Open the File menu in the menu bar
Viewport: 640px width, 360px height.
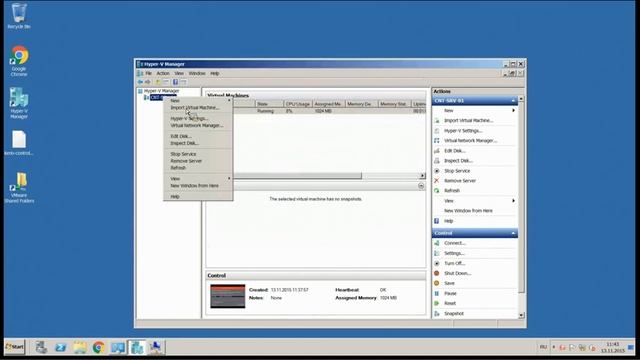tap(149, 73)
